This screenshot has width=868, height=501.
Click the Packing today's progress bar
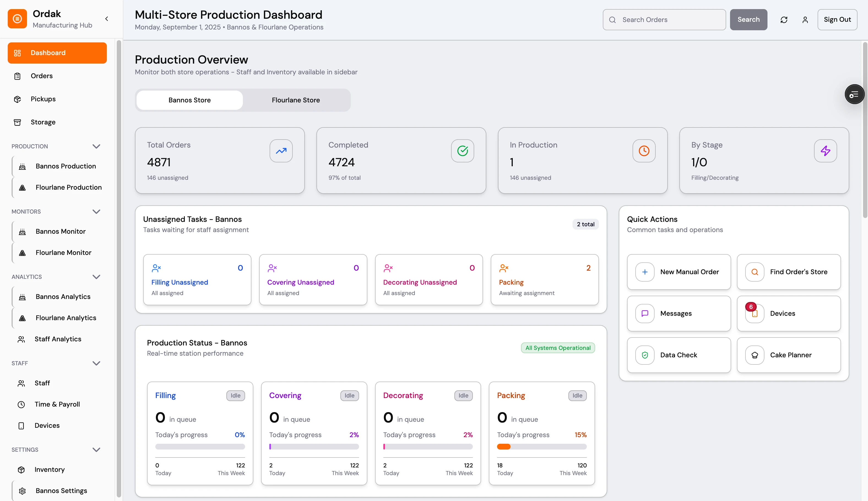coord(541,446)
